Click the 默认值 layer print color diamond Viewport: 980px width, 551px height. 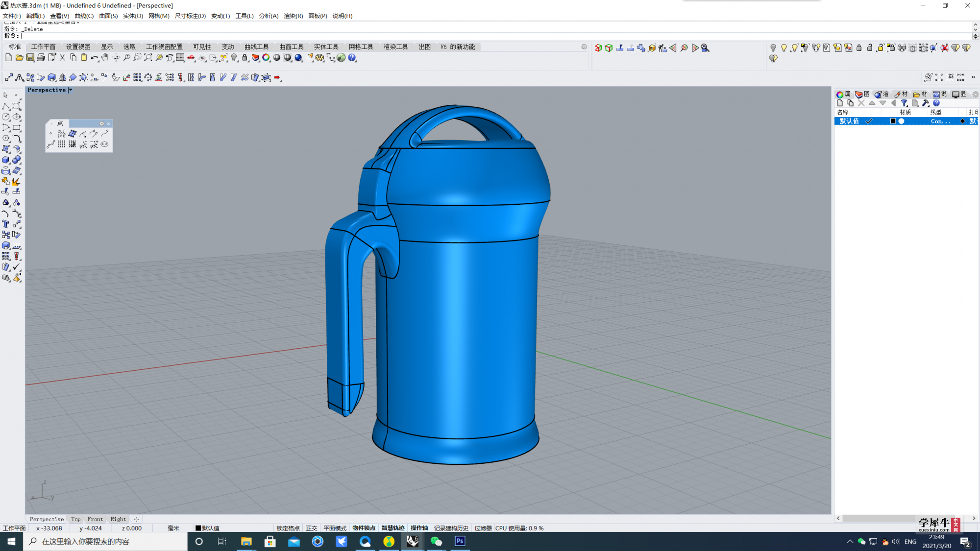(962, 121)
